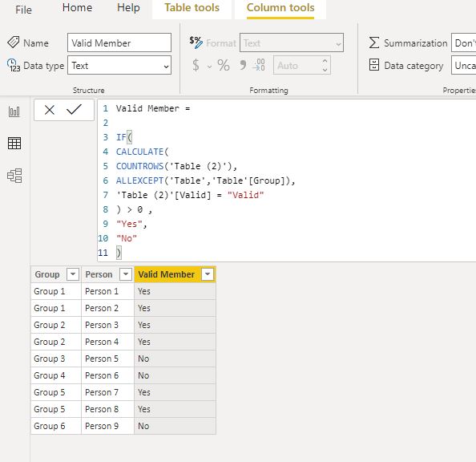
Task: Switch to Data view table icon
Action: click(14, 143)
